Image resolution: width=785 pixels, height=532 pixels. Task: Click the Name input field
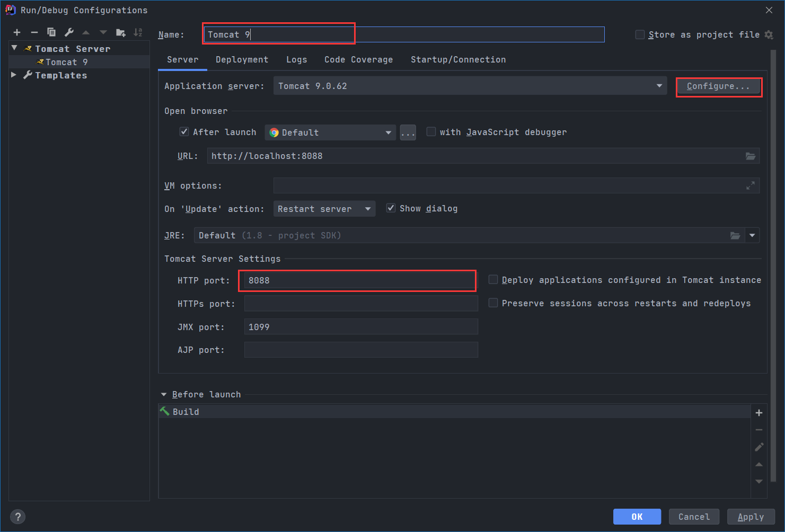(404, 34)
